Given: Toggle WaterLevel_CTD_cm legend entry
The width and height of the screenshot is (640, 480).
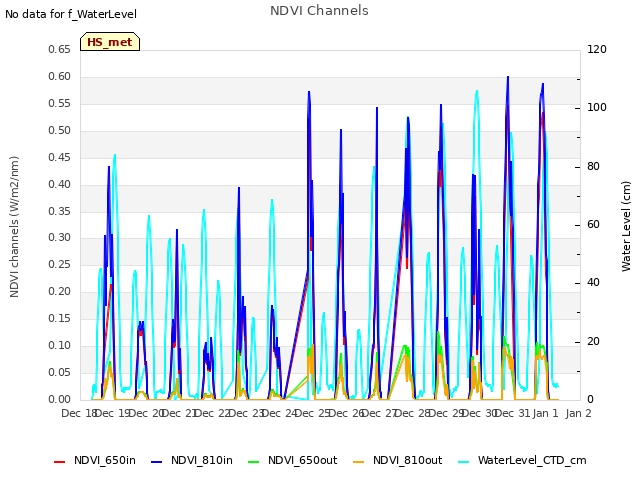Looking at the screenshot, I should 522,460.
